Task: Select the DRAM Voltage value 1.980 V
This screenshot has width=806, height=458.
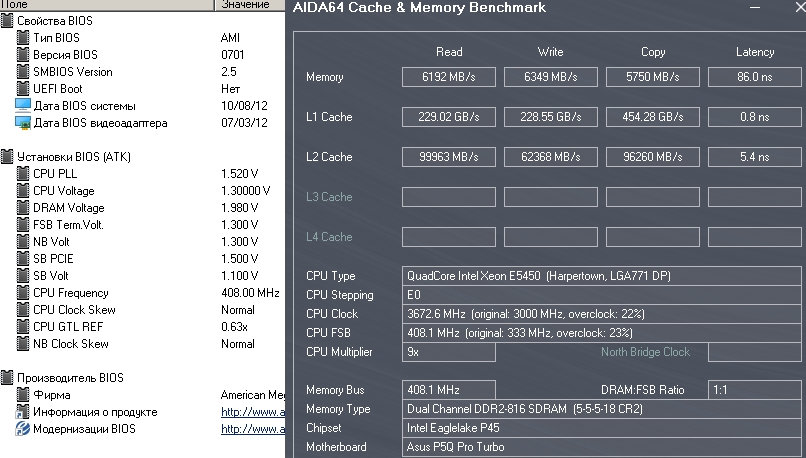Action: pyautogui.click(x=240, y=208)
